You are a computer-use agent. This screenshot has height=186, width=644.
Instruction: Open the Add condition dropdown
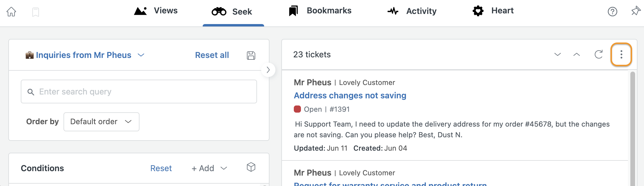[209, 168]
